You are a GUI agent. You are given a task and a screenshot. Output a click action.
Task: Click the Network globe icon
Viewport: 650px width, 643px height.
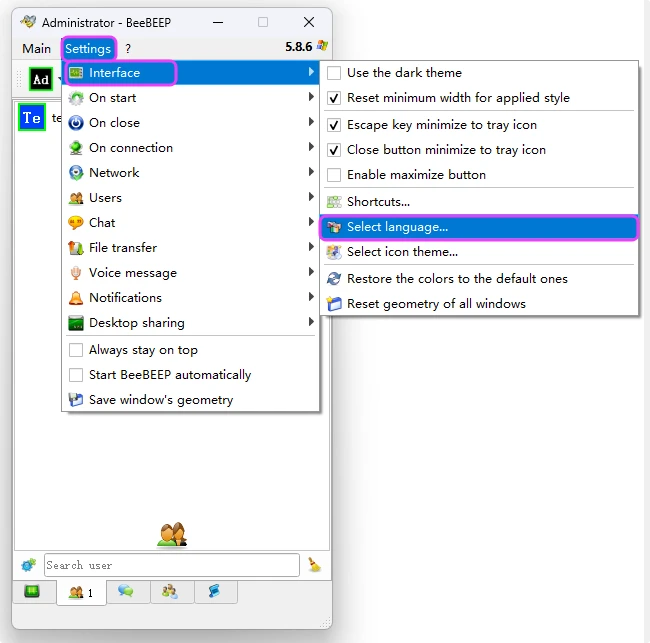[76, 173]
